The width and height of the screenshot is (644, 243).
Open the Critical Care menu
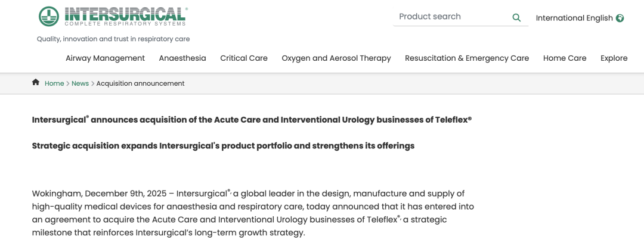point(244,58)
